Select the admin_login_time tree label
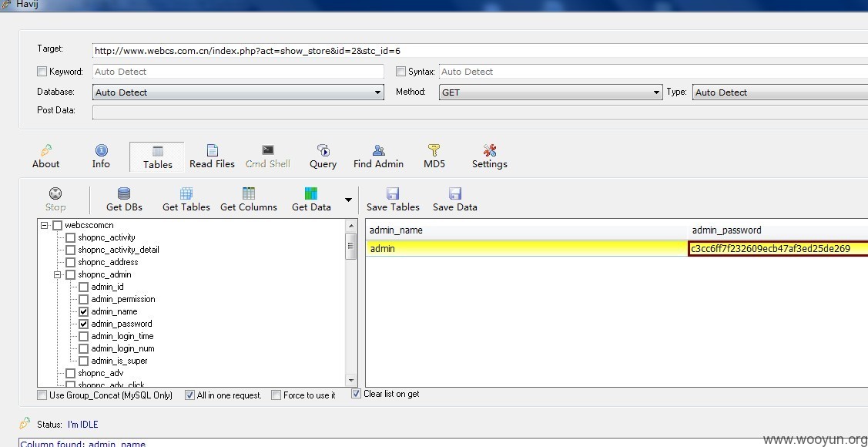Image resolution: width=868 pixels, height=447 pixels. click(x=122, y=336)
